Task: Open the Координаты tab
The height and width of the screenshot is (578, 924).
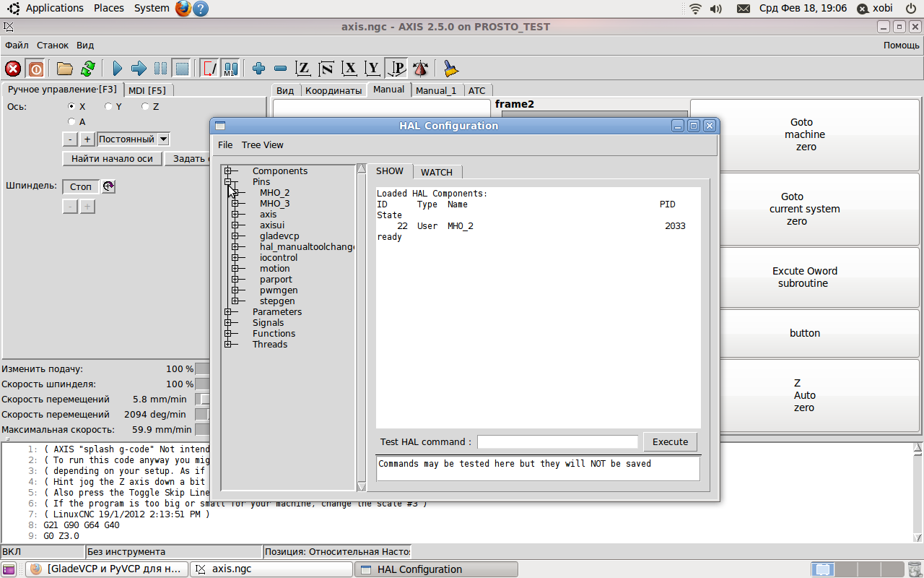Action: coord(334,90)
